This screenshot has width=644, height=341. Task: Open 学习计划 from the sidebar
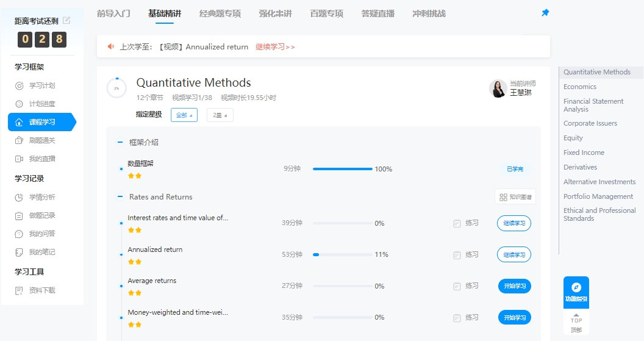coord(41,85)
